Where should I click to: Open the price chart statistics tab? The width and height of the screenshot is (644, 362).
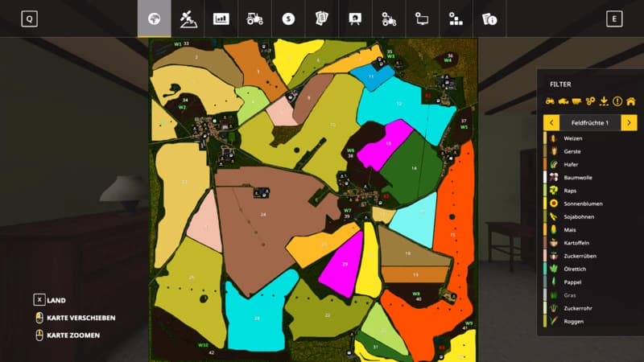click(221, 19)
